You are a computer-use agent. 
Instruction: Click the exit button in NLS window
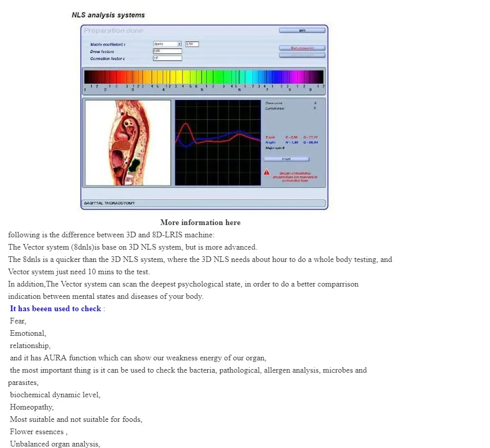tap(302, 30)
